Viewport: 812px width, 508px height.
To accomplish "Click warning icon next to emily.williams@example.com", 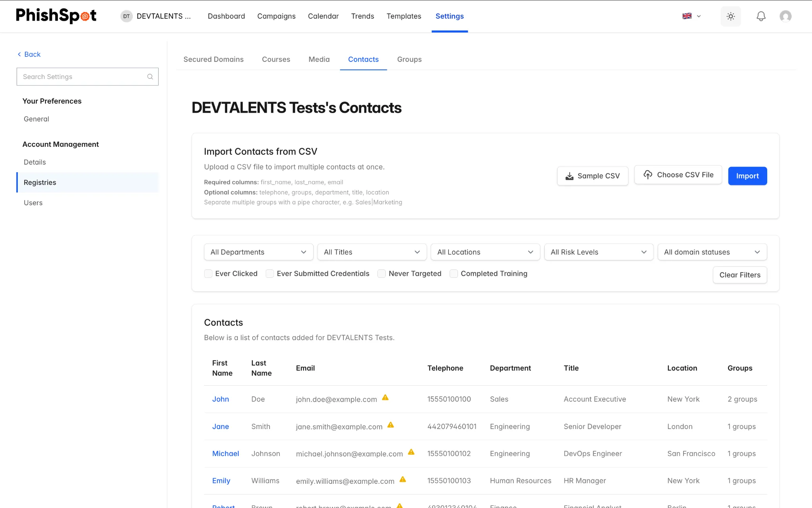I will pyautogui.click(x=403, y=479).
